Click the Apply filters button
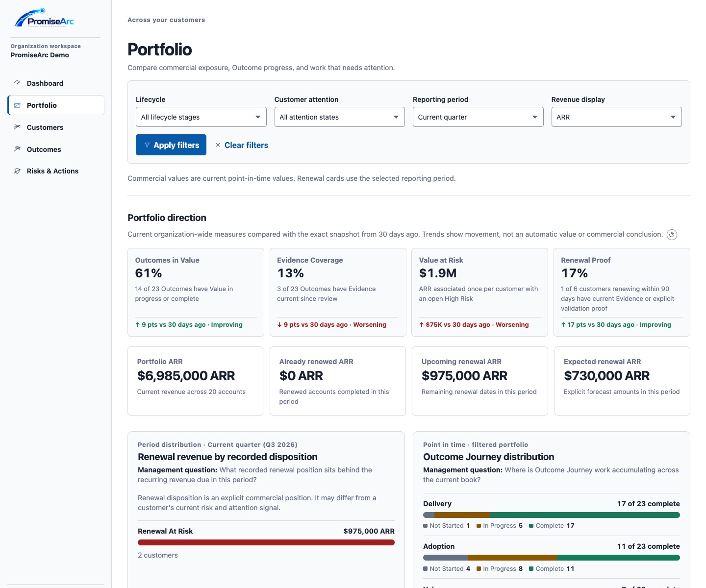Screen dimensions: 706x588 [171, 145]
